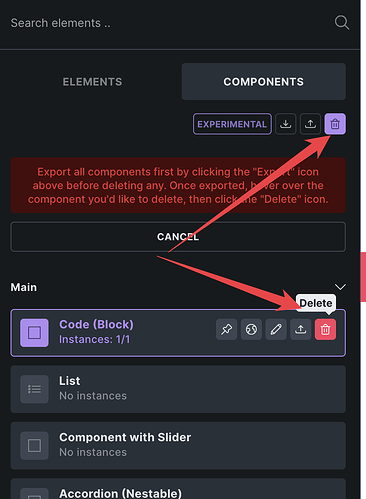Export the Code (Block) component

point(301,330)
